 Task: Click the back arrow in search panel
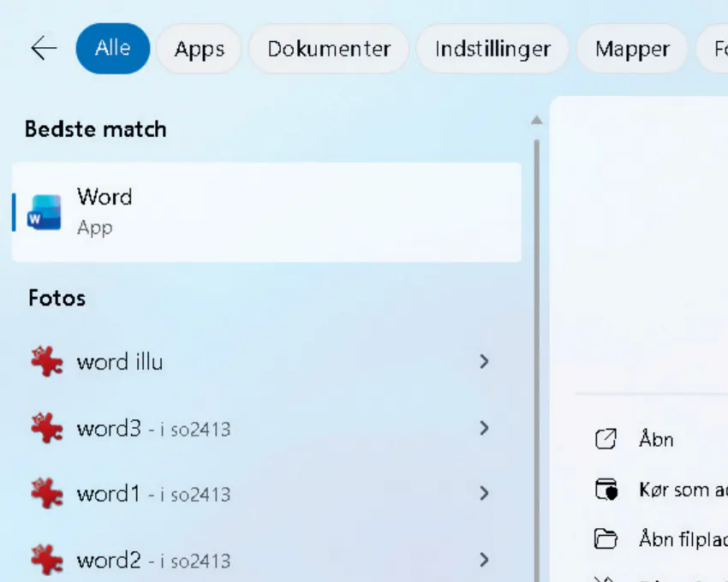(43, 49)
